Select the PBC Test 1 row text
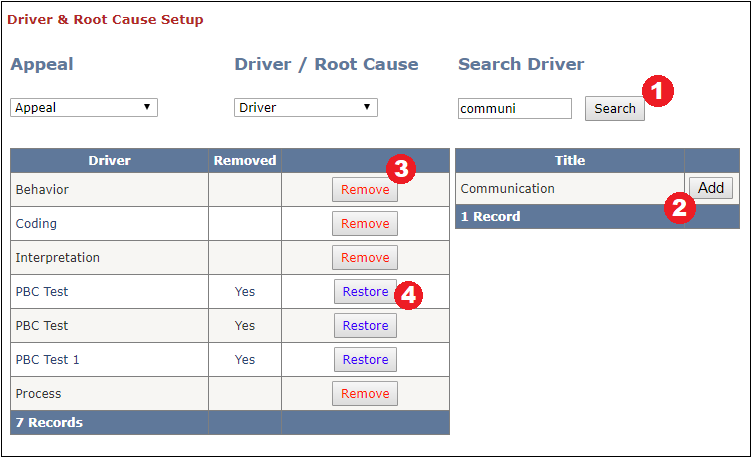This screenshot has height=458, width=752. 47,359
